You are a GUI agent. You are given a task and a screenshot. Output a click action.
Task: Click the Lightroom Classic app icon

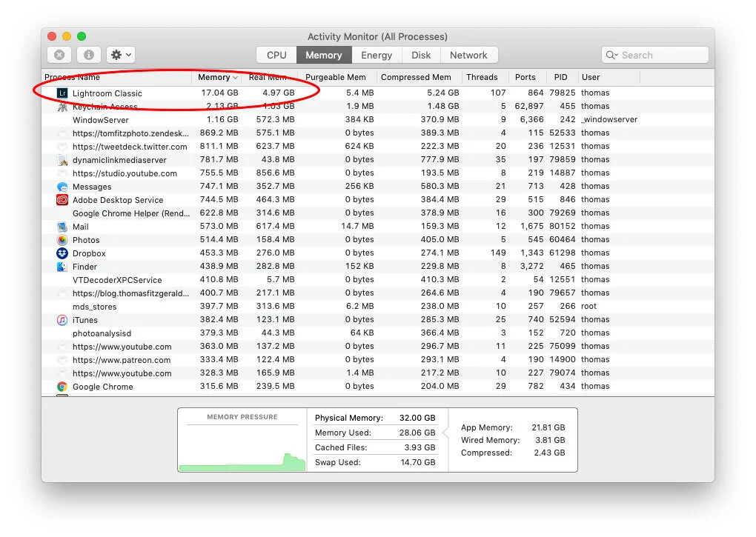tap(62, 93)
